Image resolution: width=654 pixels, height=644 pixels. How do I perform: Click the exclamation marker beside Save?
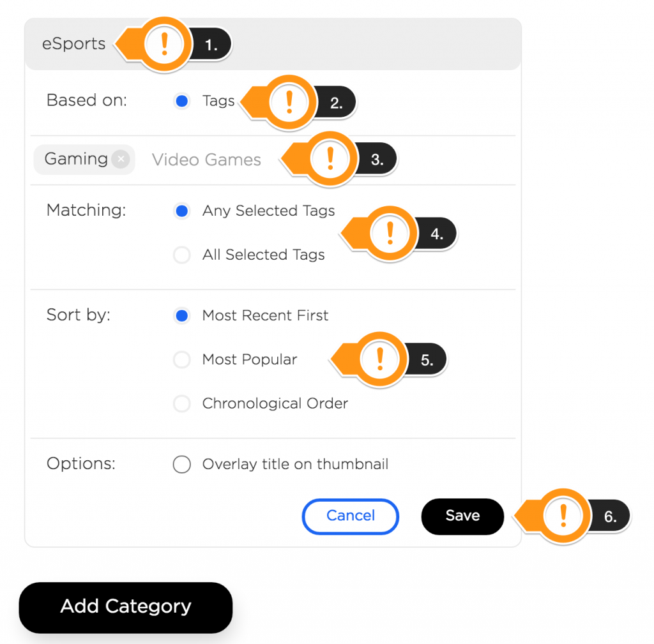(x=563, y=516)
